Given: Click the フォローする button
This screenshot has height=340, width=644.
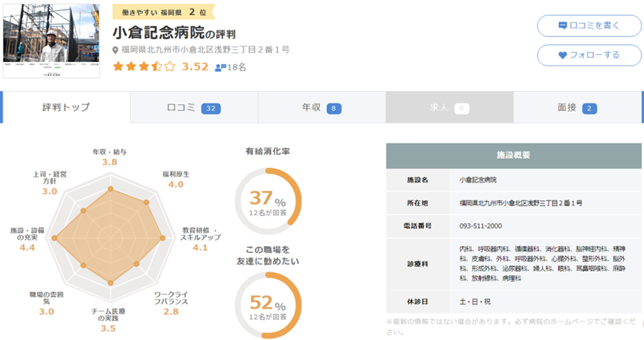Looking at the screenshot, I should point(589,55).
